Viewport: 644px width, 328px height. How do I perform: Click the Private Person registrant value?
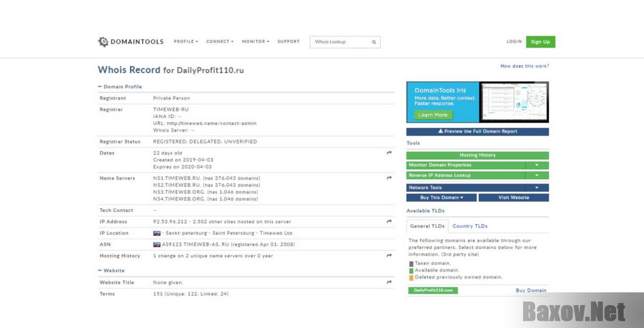(x=171, y=98)
